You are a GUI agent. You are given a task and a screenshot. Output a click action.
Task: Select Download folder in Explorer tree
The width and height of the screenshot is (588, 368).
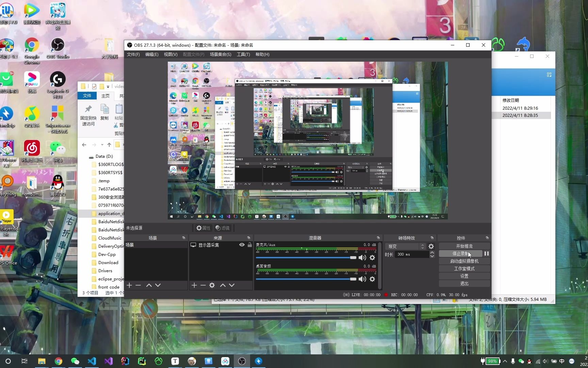[x=108, y=263]
